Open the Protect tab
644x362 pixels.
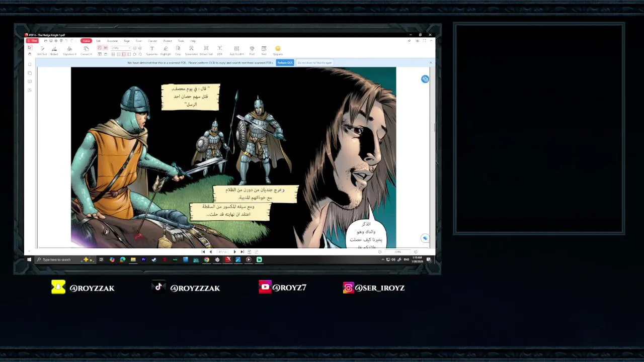point(168,41)
